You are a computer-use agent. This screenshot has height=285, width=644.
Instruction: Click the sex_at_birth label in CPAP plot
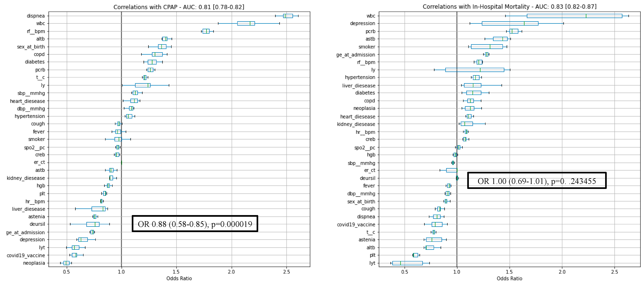click(31, 47)
